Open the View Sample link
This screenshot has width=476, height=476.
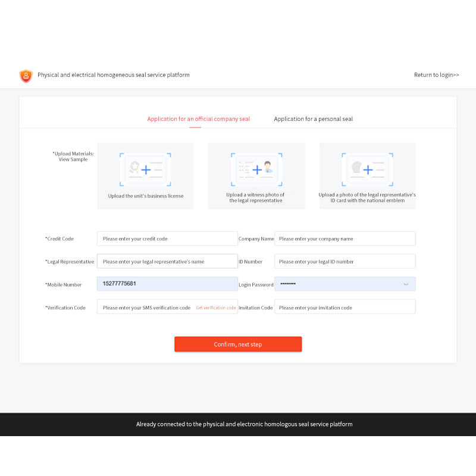pyautogui.click(x=73, y=159)
